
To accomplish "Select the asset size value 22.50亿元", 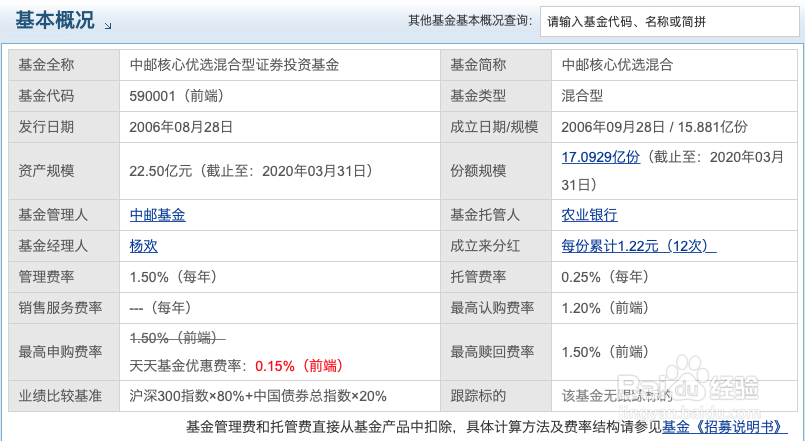I will pos(161,171).
